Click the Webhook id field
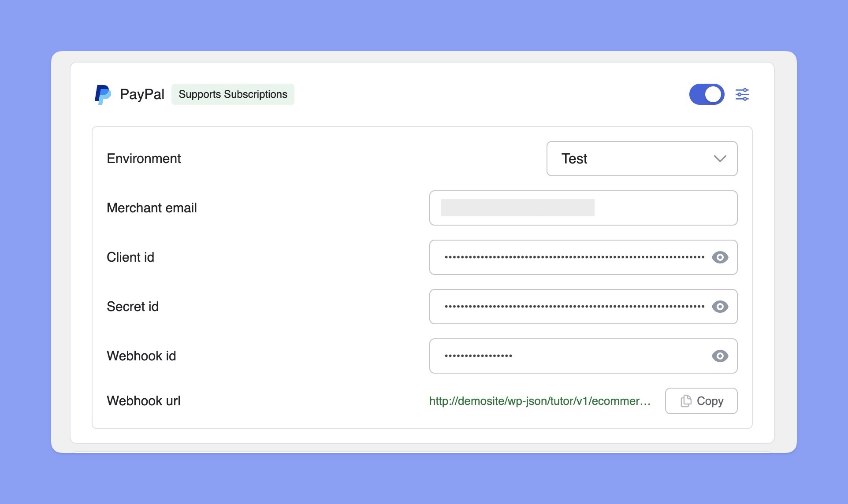848x504 pixels. pos(583,356)
